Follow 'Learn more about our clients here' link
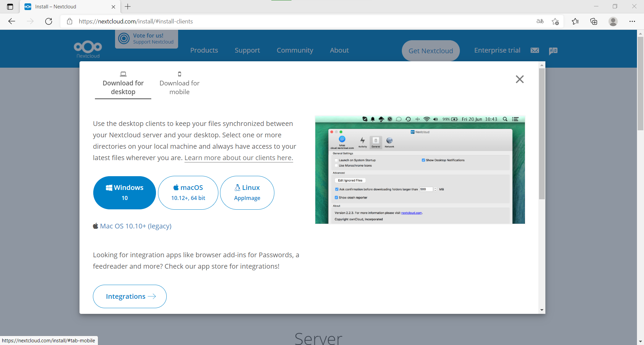Image resolution: width=644 pixels, height=345 pixels. coord(239,158)
